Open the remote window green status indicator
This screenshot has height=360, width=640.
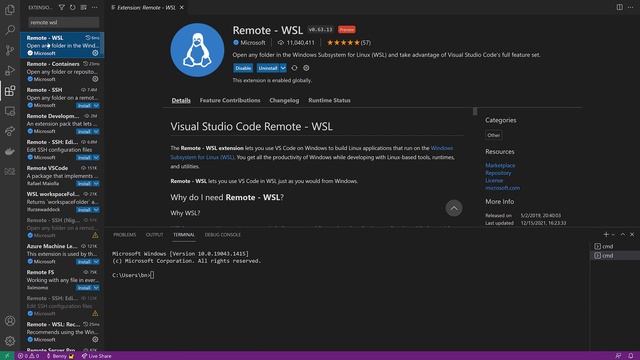(x=7, y=356)
